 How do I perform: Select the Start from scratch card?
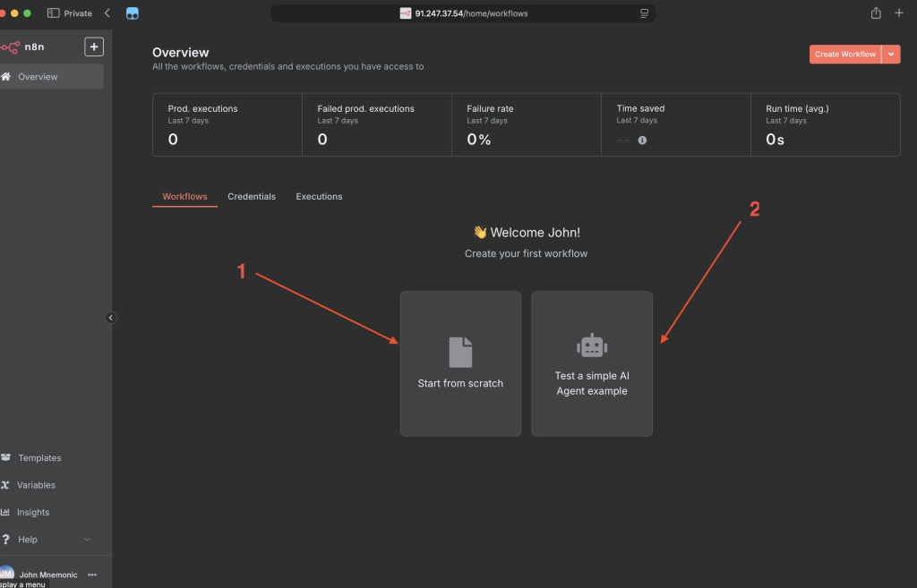[x=460, y=363]
